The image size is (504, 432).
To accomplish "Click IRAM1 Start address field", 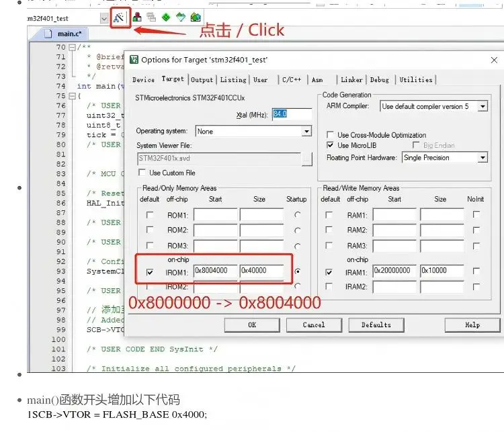I will point(394,271).
